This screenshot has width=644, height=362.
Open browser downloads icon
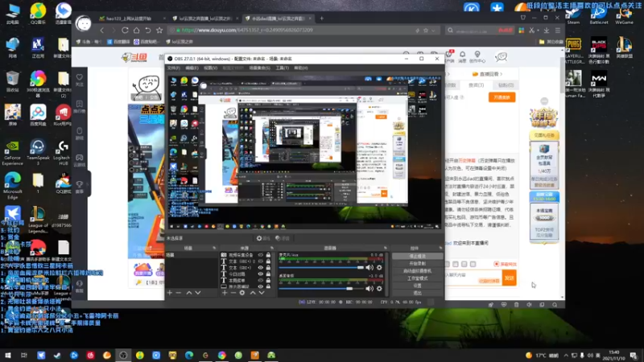point(547,30)
